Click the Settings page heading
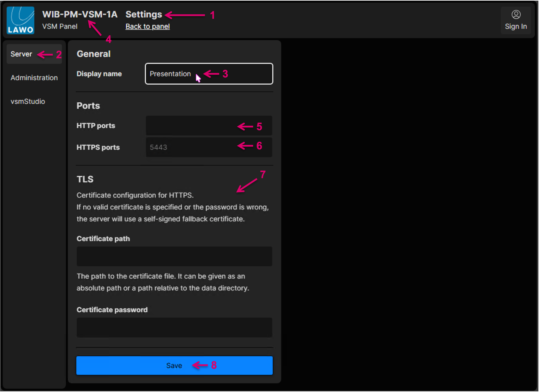 144,15
